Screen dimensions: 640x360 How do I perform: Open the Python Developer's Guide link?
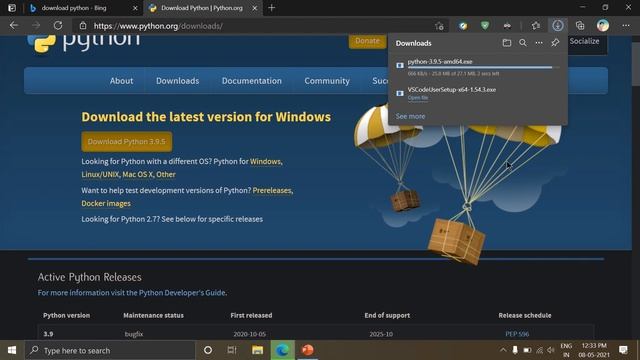(x=182, y=293)
